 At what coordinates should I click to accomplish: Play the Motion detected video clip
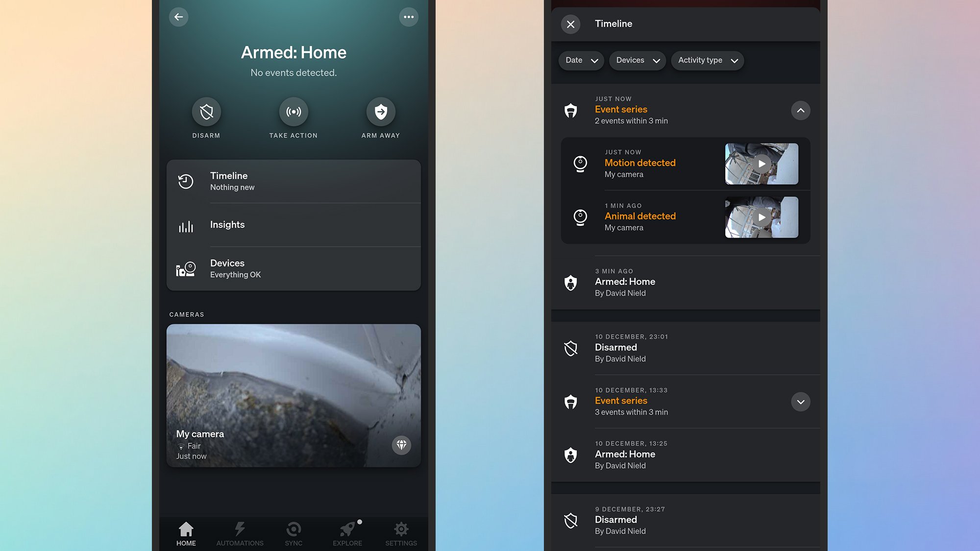click(761, 164)
